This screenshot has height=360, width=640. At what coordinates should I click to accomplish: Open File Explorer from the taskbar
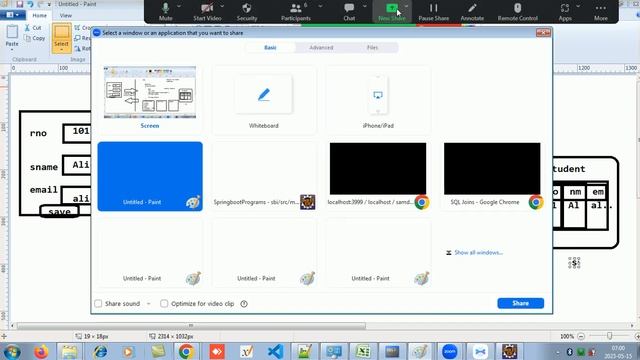tap(69, 351)
